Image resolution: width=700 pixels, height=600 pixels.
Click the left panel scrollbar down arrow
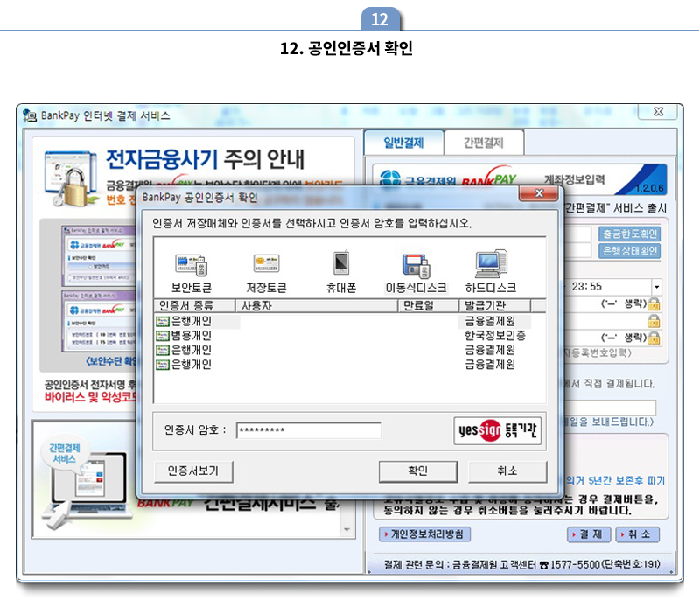click(346, 529)
